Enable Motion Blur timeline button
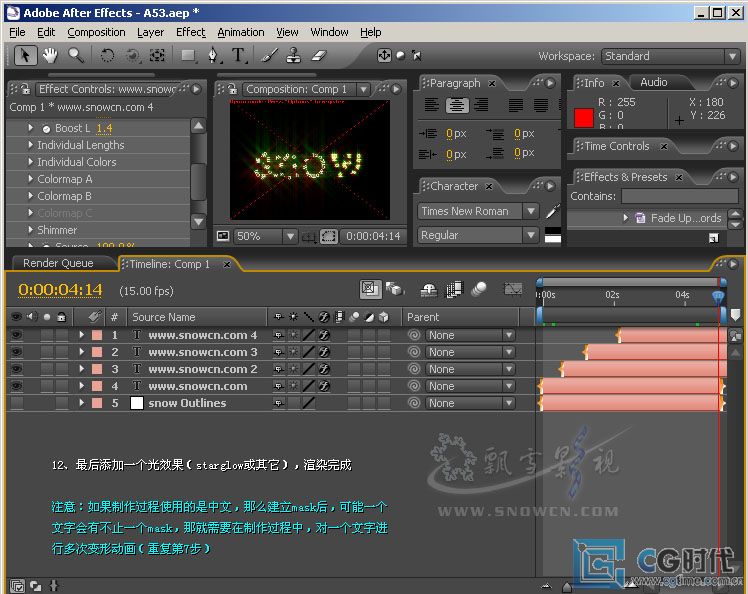The height and width of the screenshot is (594, 748). [478, 289]
